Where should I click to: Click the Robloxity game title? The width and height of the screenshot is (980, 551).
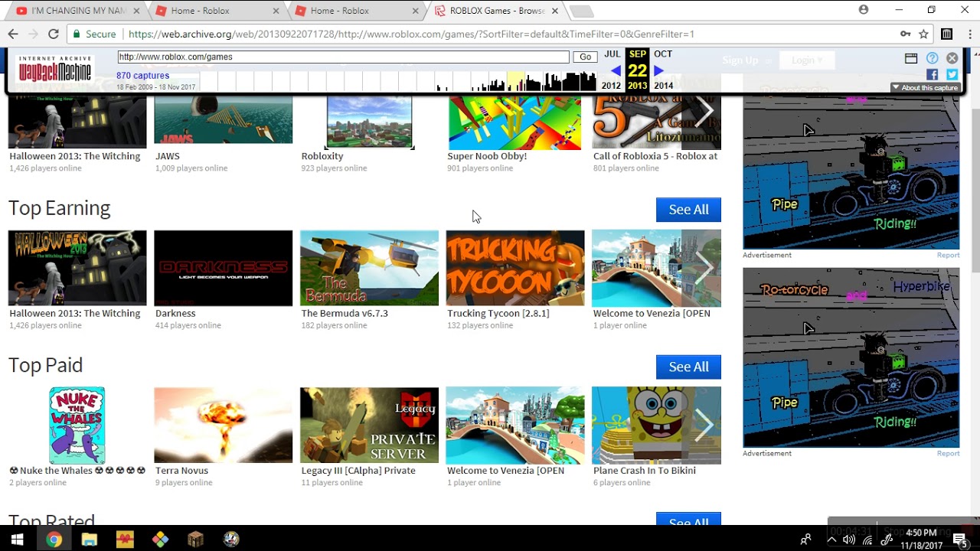point(322,156)
